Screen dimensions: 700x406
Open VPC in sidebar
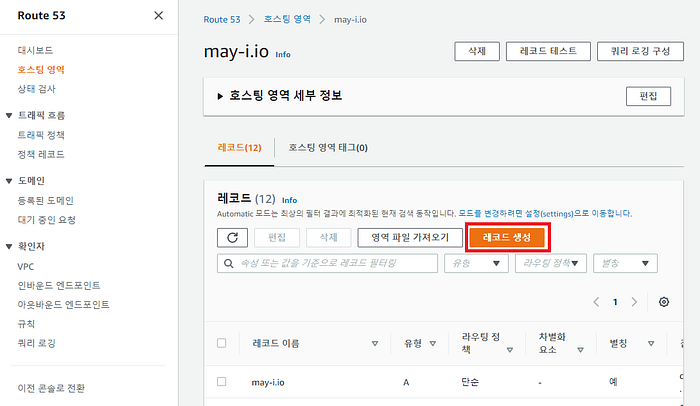[25, 267]
